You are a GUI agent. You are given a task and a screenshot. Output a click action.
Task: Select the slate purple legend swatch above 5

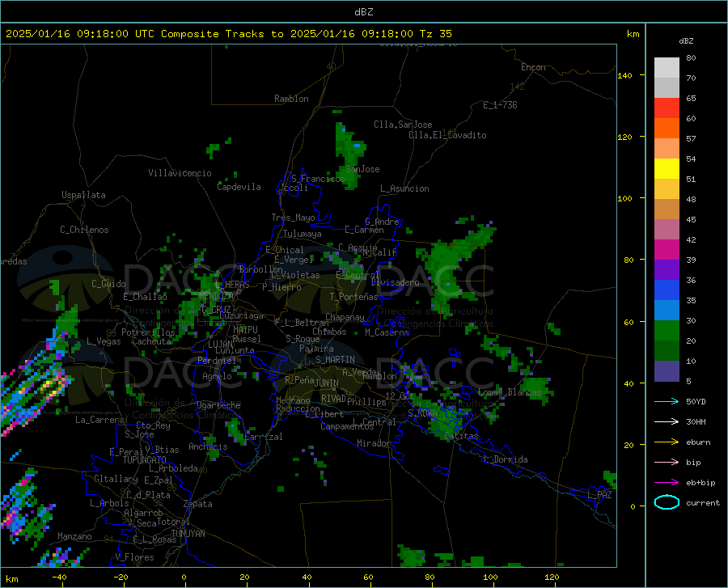667,371
